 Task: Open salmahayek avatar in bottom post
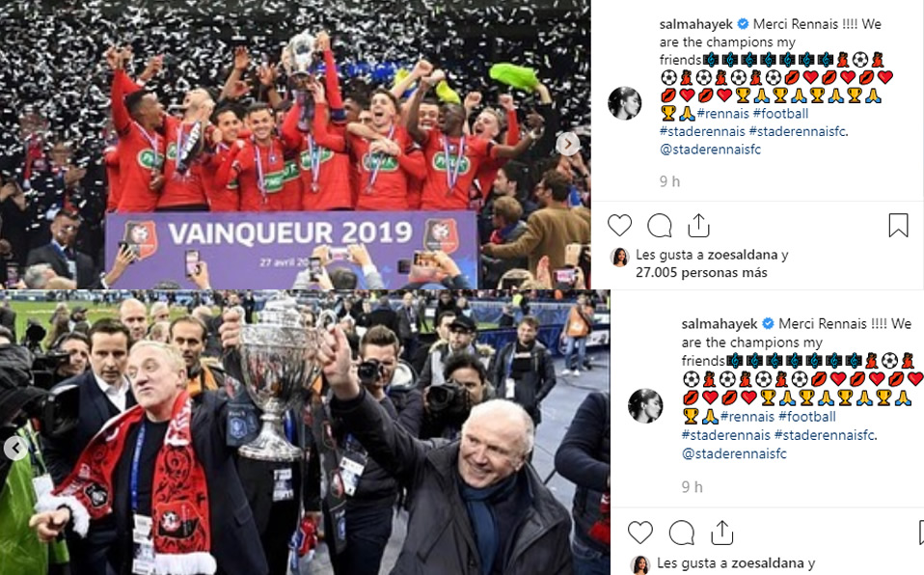coord(645,406)
